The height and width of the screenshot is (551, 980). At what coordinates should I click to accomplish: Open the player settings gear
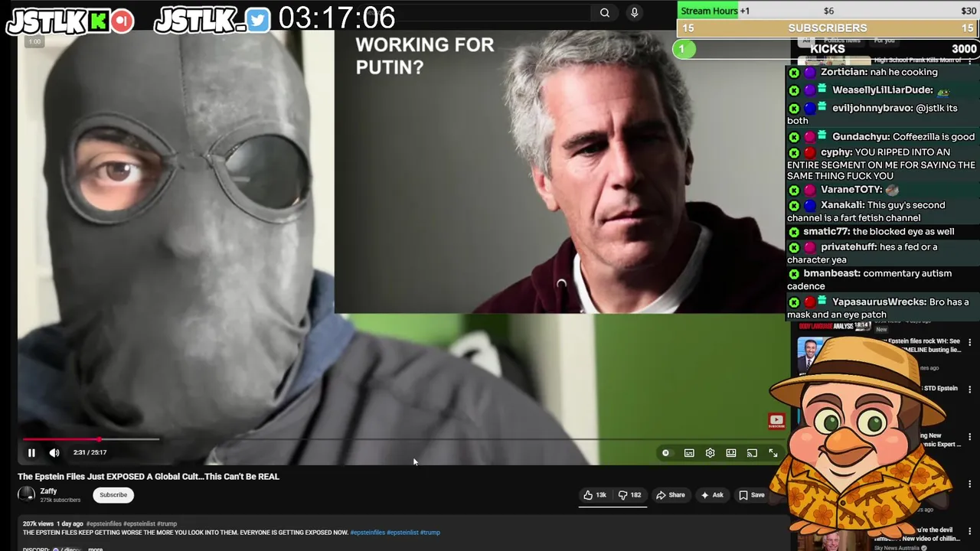[x=710, y=453]
